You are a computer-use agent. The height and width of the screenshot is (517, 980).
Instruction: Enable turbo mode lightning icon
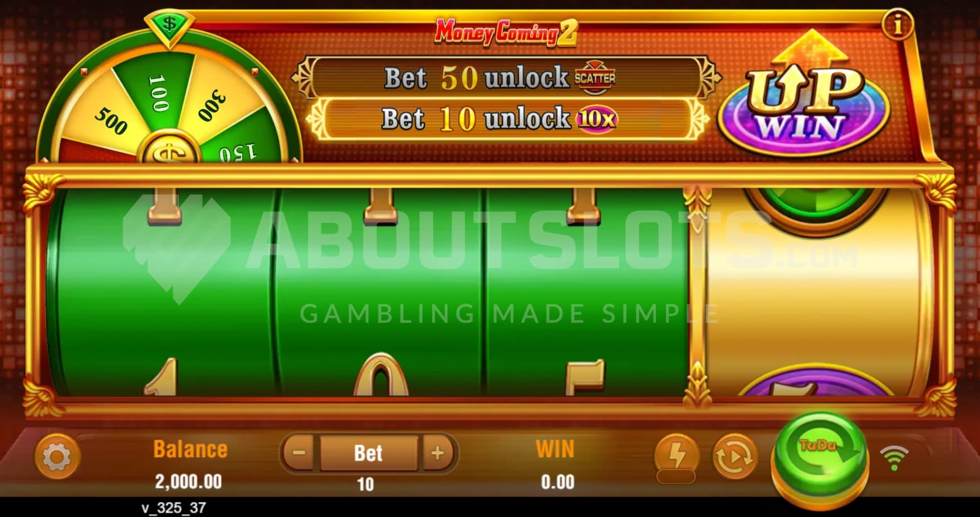[x=677, y=456]
